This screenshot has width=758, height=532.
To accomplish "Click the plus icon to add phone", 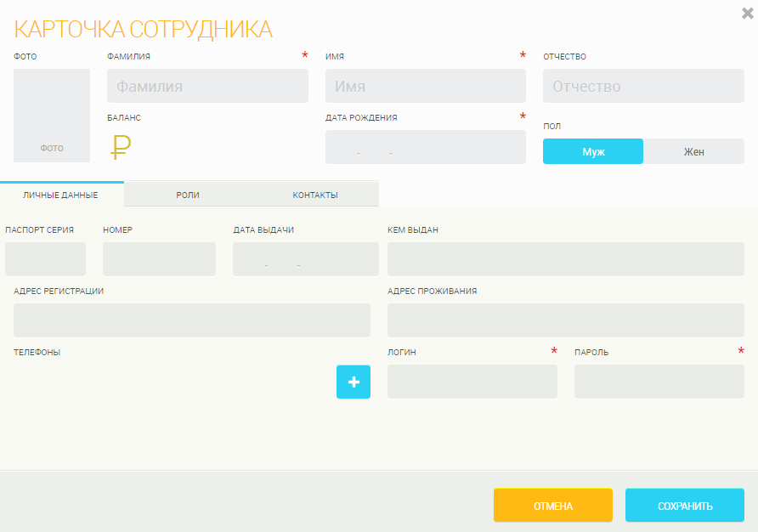I will [x=354, y=382].
